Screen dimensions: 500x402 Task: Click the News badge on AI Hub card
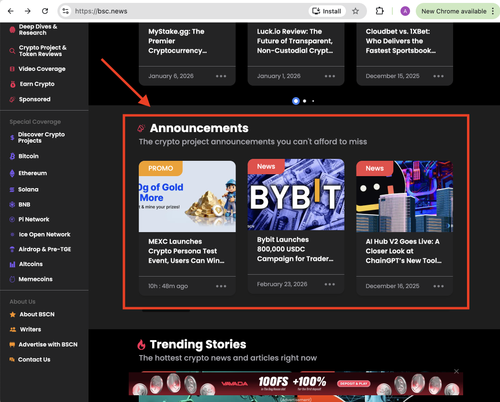(x=375, y=168)
